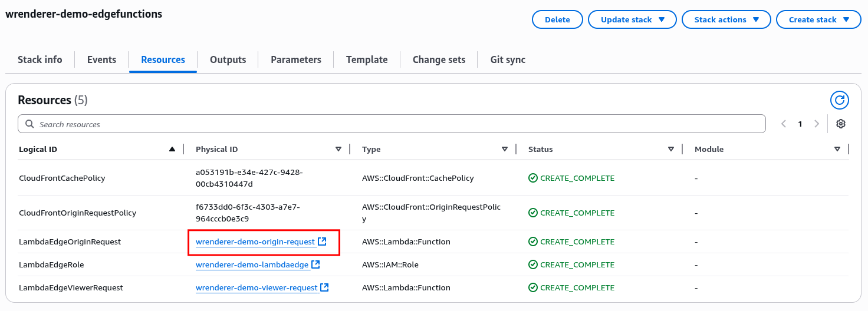The width and height of the screenshot is (868, 311).
Task: Sort by Type column
Action: (x=505, y=149)
